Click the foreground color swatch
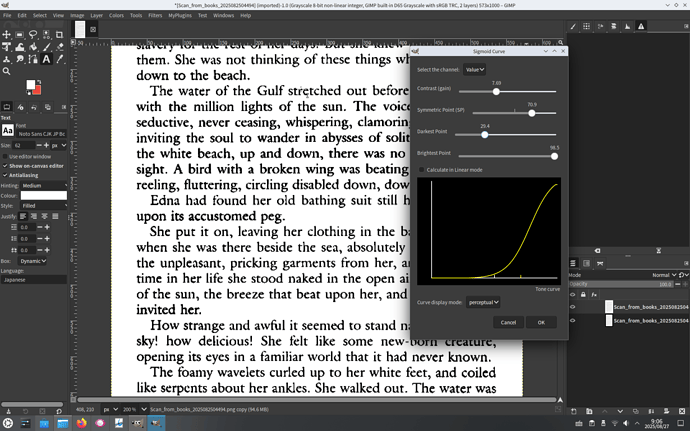The width and height of the screenshot is (690, 431). 30,85
